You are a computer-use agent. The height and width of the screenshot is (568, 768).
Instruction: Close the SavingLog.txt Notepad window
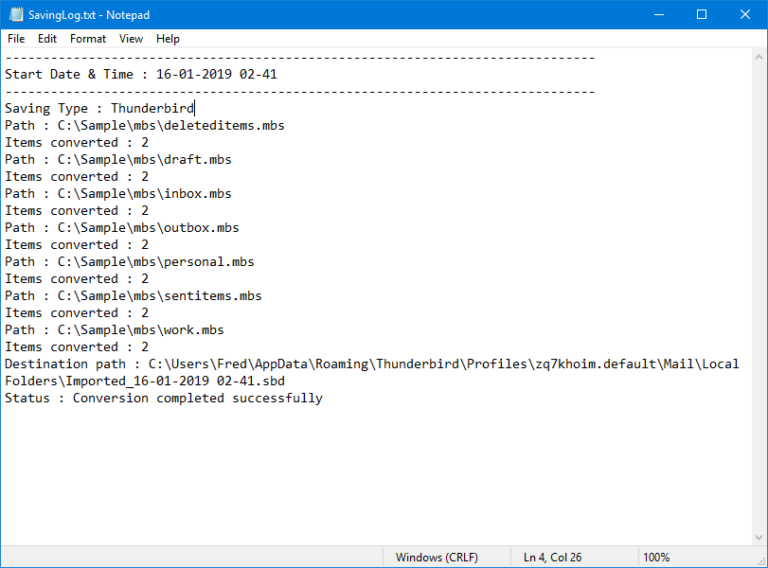pyautogui.click(x=745, y=14)
